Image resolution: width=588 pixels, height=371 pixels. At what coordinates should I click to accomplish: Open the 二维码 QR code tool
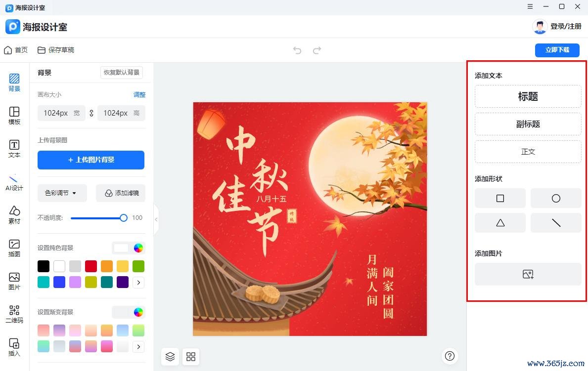[x=14, y=314]
